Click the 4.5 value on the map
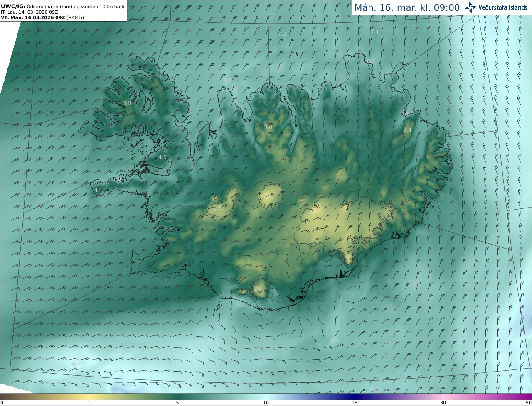This screenshot has width=532, height=406. (163, 157)
